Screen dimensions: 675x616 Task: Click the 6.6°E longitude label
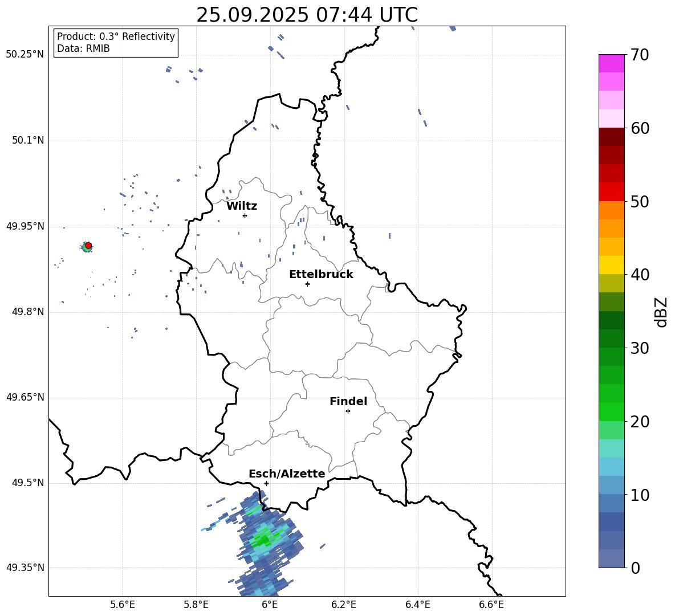click(491, 605)
